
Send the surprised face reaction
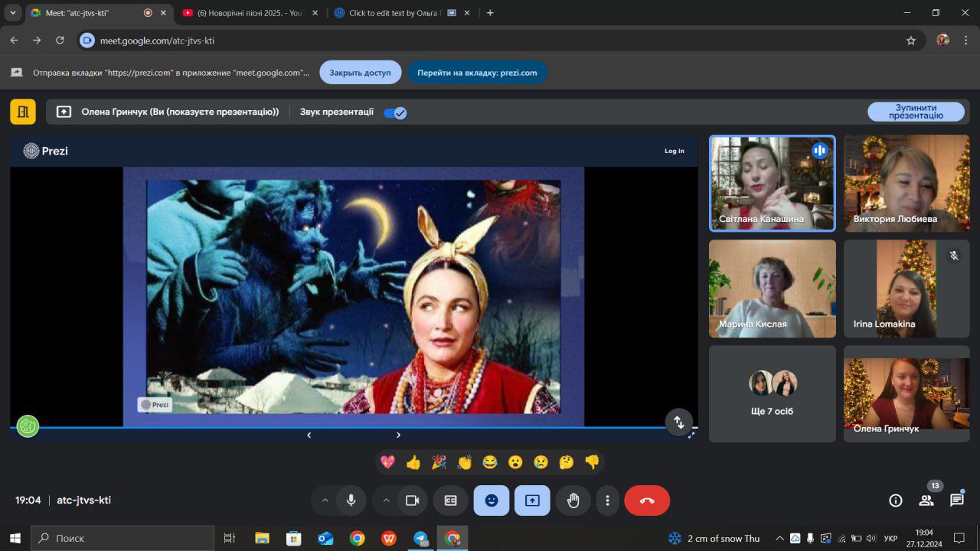[x=515, y=462]
